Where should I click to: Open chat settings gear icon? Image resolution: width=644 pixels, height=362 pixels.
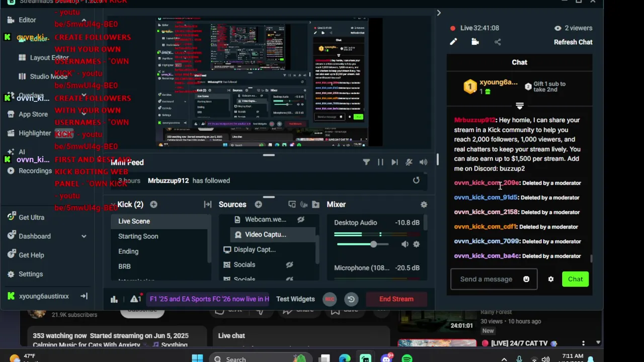pos(551,279)
